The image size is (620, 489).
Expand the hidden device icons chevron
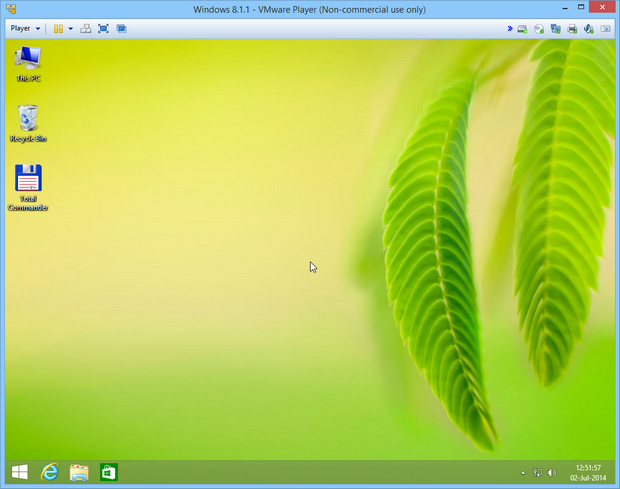tap(510, 28)
